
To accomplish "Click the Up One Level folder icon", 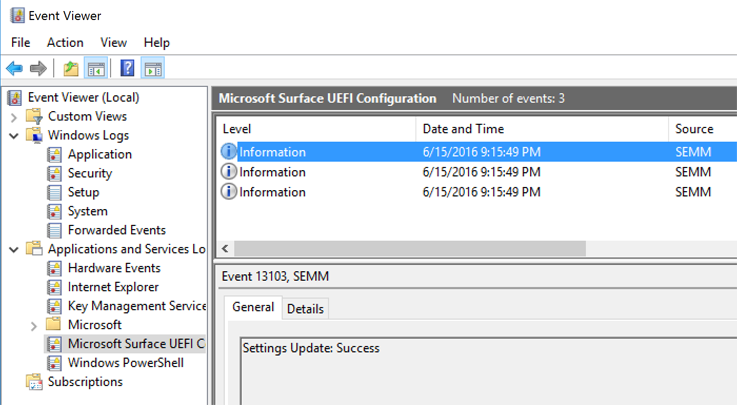I will pos(70,69).
